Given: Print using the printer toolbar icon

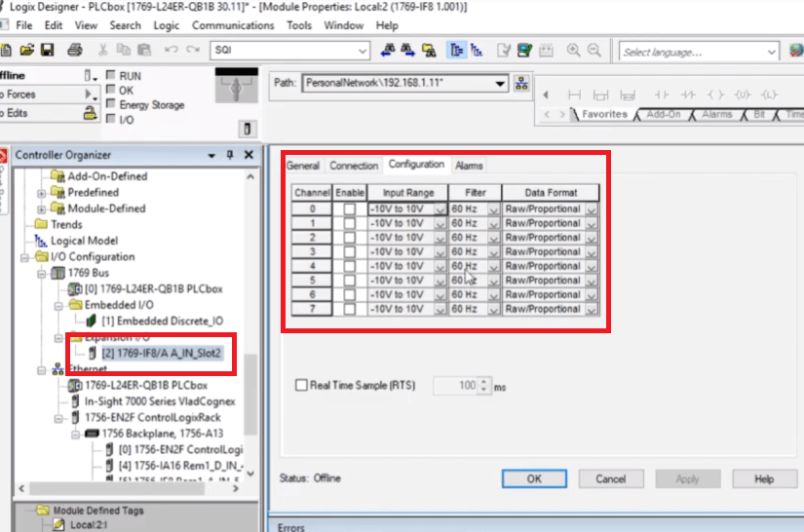Looking at the screenshot, I should pyautogui.click(x=75, y=50).
